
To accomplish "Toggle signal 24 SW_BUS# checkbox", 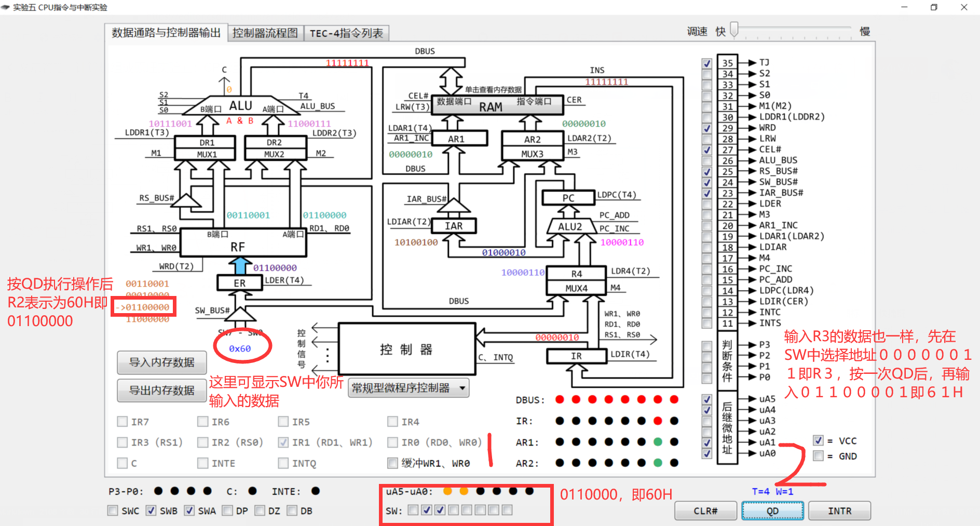I will (707, 183).
